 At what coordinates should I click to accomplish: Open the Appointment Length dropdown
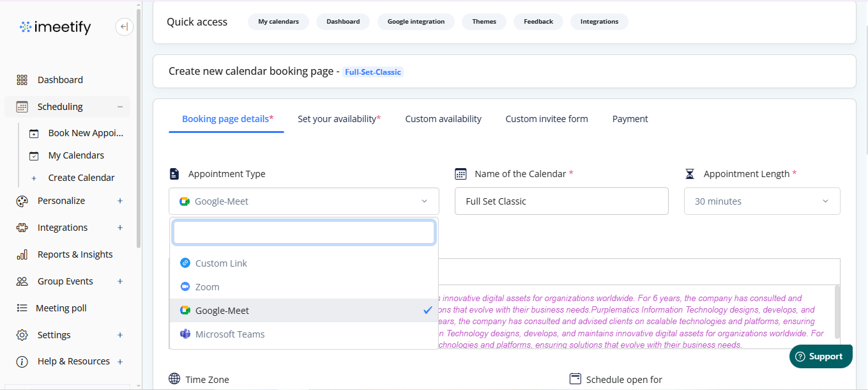tap(761, 201)
